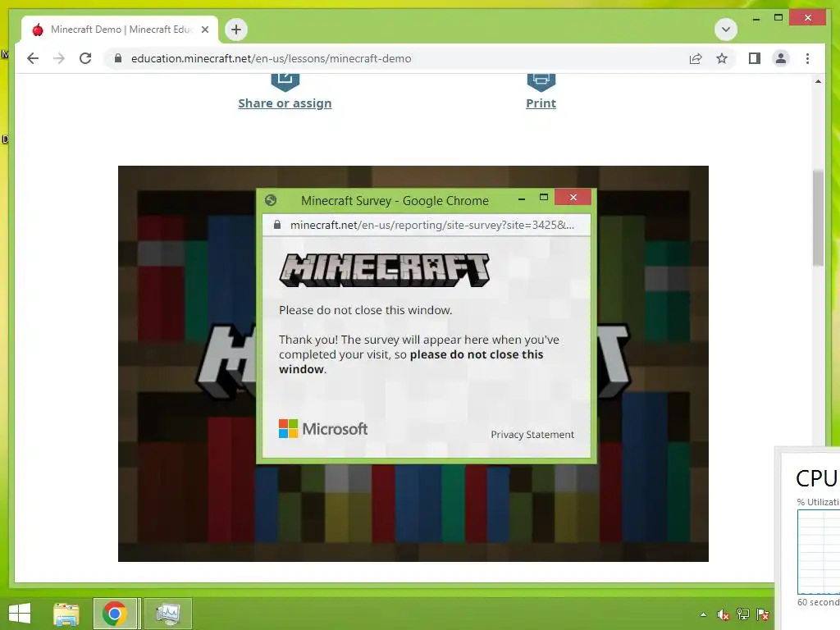Screen dimensions: 840x630
Task: Bookmark this page with the star icon
Action: (x=722, y=58)
